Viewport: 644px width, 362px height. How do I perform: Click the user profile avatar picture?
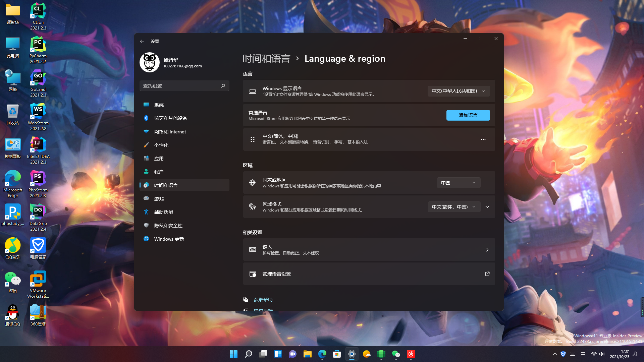(x=150, y=62)
